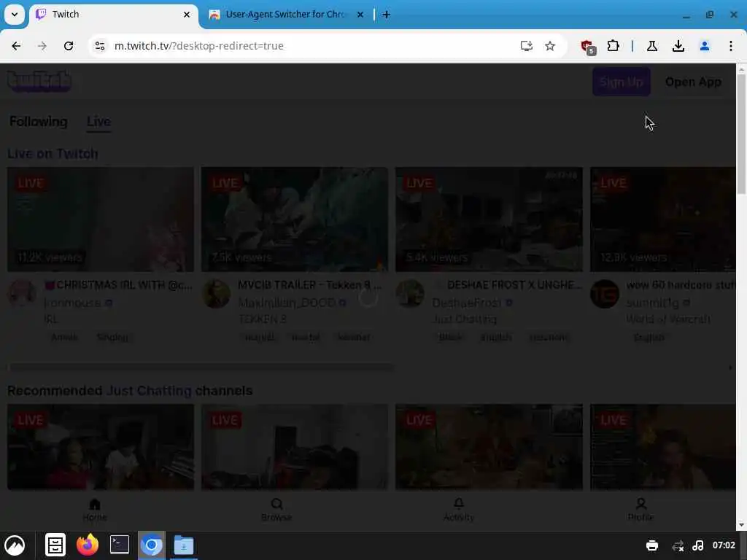Click the printer tray icon
This screenshot has width=747, height=560.
coord(652,545)
